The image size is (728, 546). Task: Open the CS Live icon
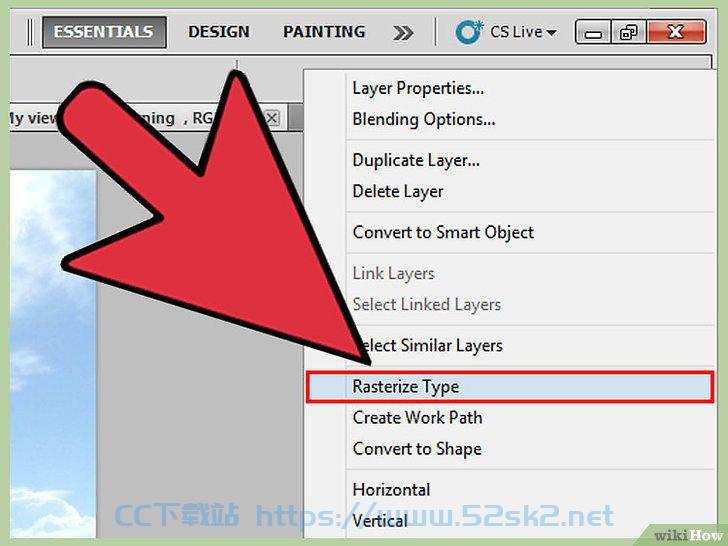tap(469, 32)
